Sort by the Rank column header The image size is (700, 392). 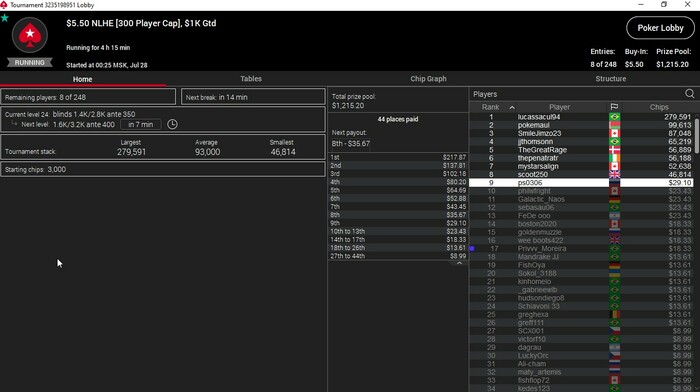[490, 107]
